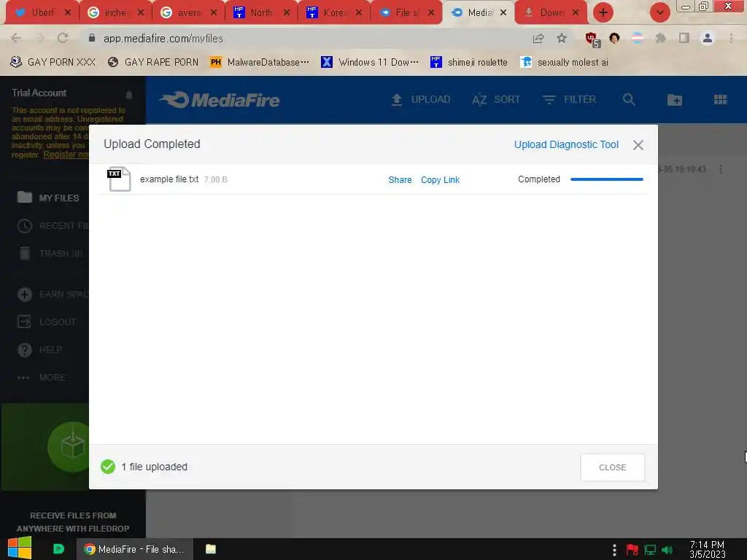
Task: Open shimeji roulette bookmark
Action: [469, 62]
